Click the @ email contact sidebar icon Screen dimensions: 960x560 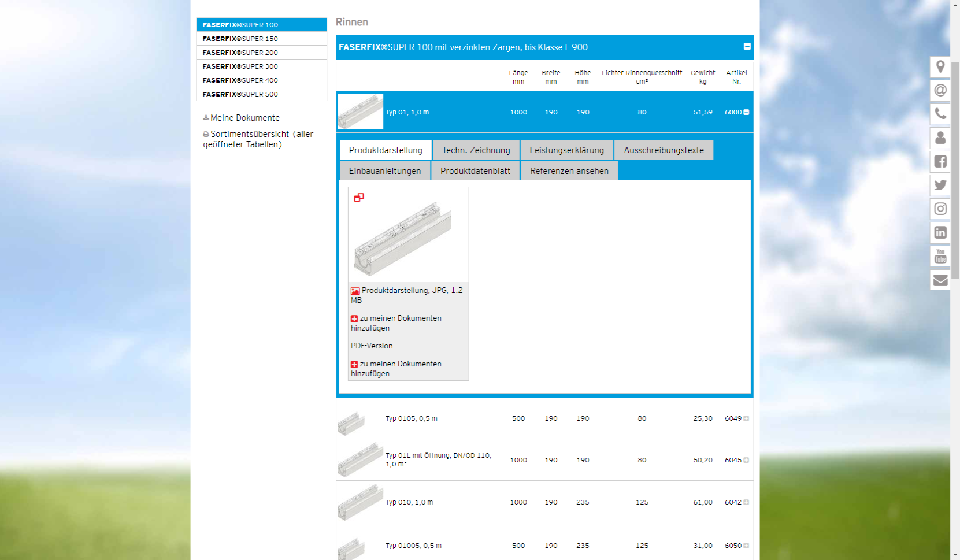940,90
